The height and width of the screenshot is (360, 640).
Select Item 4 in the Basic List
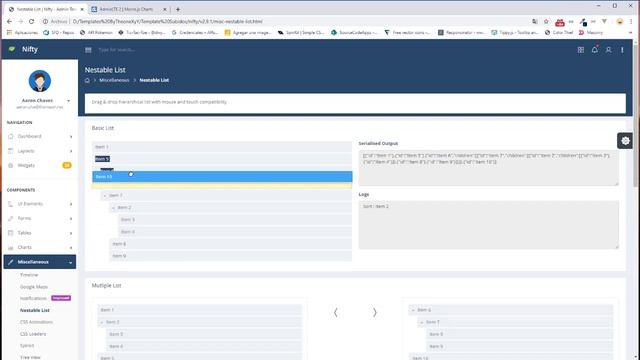pos(235,232)
